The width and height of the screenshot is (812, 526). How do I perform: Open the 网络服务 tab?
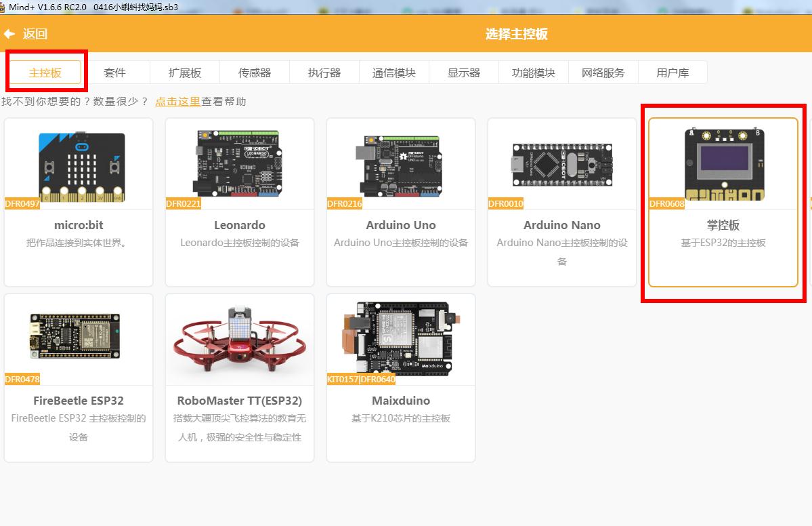point(603,73)
